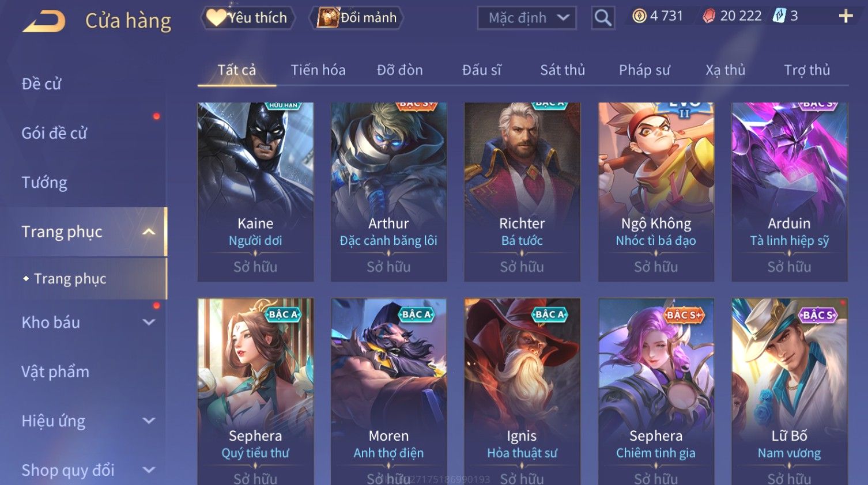Open Đổi mảnh shard exchange
The height and width of the screenshot is (485, 868).
tap(357, 18)
